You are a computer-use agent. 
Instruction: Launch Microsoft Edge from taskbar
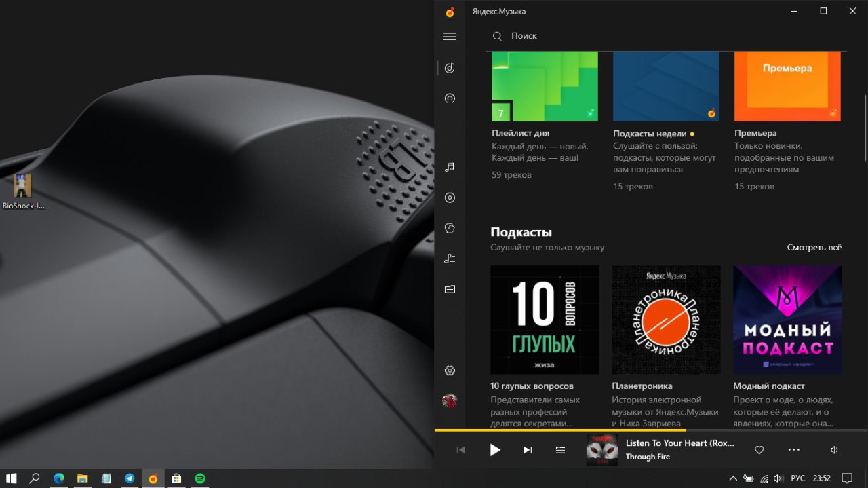(59, 478)
